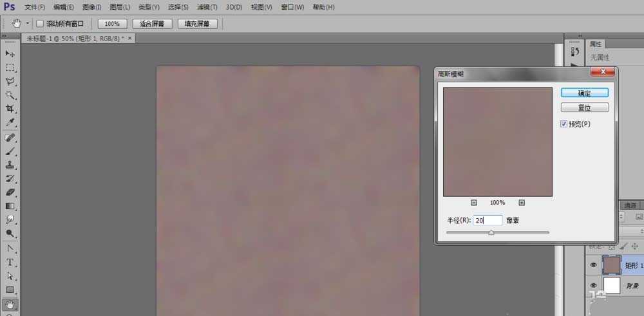Zoom in the preview with plus button

(x=522, y=202)
